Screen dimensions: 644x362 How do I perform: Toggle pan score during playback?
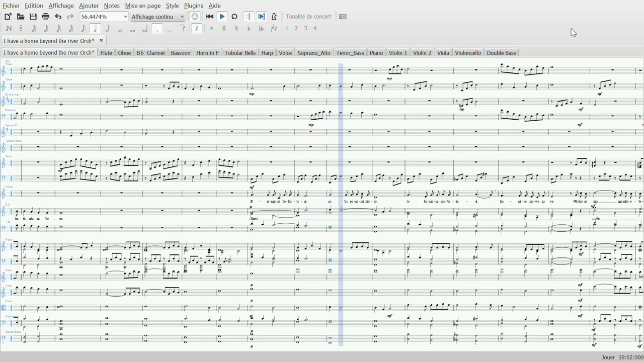tap(262, 17)
